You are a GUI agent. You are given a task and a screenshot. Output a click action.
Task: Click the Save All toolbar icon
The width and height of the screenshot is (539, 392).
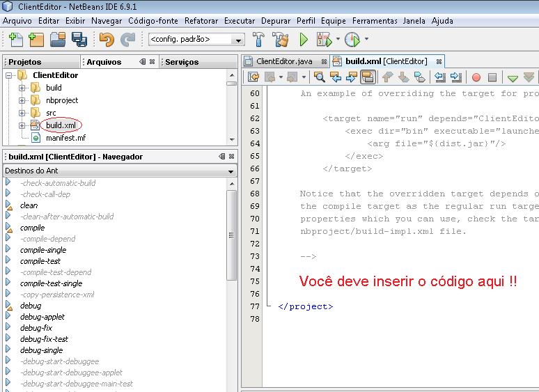pyautogui.click(x=79, y=39)
